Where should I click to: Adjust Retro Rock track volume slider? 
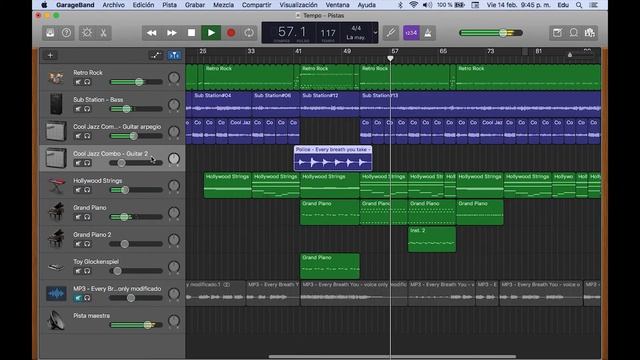(x=136, y=82)
